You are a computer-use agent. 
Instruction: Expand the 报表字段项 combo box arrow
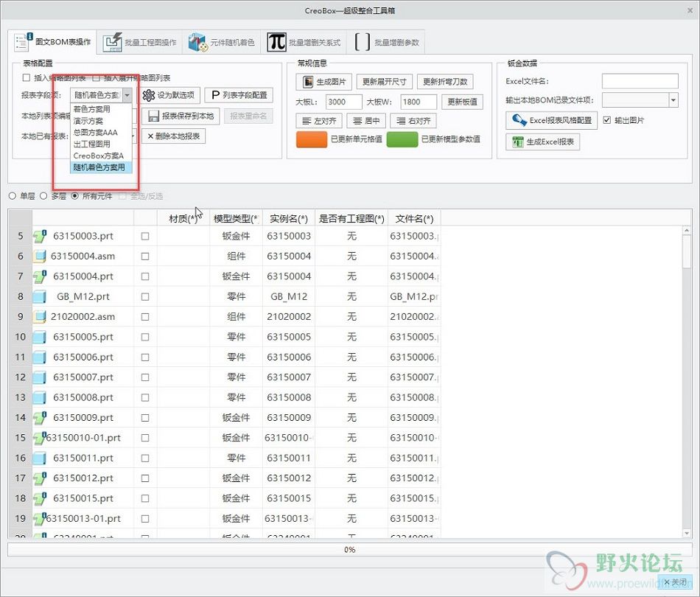point(127,94)
